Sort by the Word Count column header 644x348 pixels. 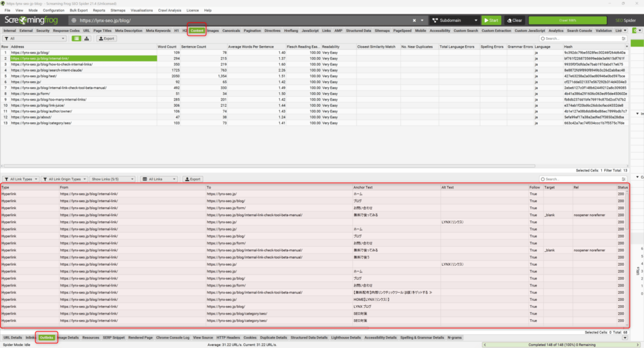[168, 46]
